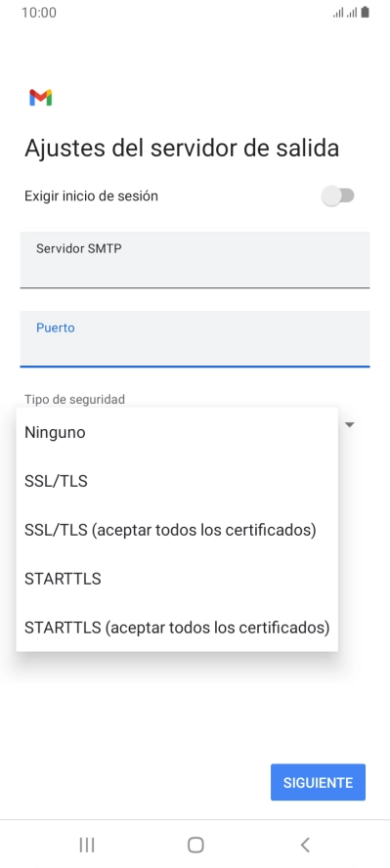390x868 pixels.
Task: Tap the first signal strength icon
Action: [x=338, y=12]
